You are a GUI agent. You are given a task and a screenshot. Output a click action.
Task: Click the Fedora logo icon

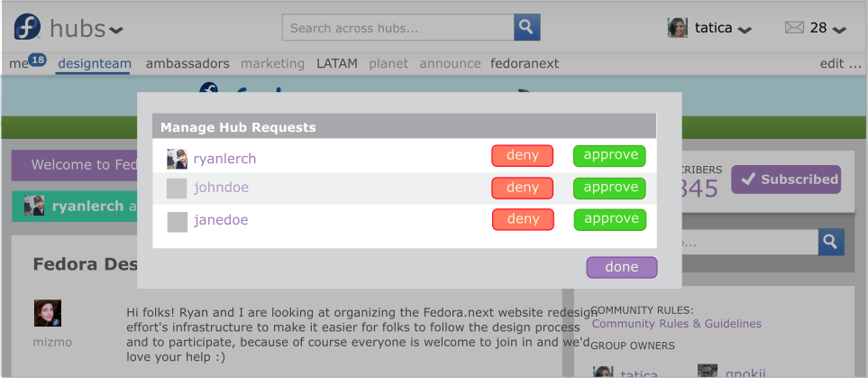coord(27,26)
